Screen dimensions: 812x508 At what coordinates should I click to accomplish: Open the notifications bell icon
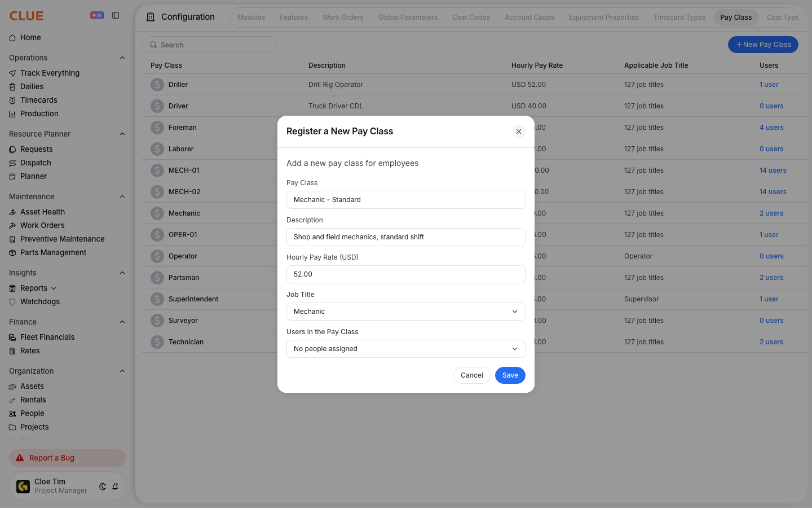pos(115,487)
